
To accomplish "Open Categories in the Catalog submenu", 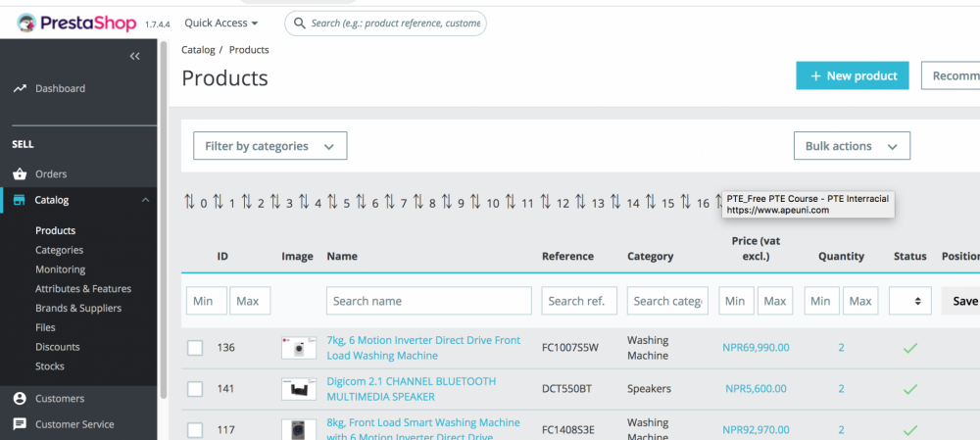I will click(59, 250).
